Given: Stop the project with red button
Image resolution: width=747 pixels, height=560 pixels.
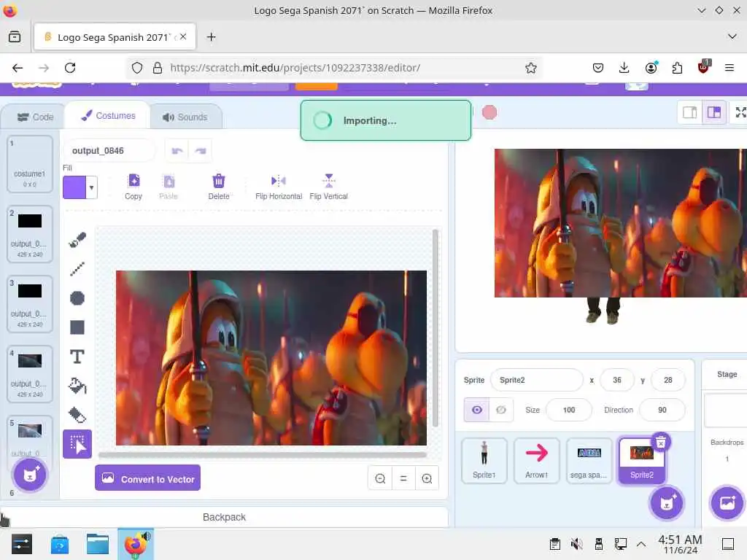Looking at the screenshot, I should click(x=489, y=112).
